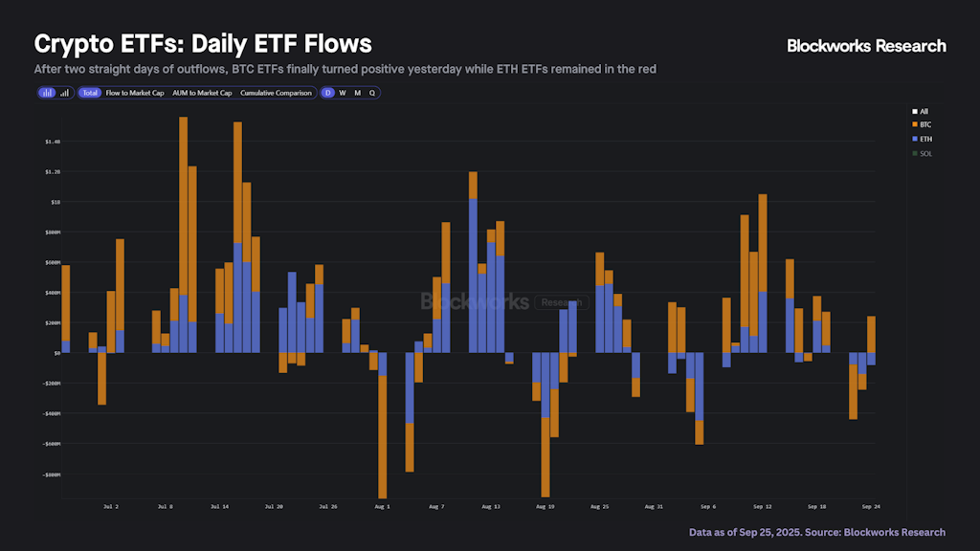Switch to the Cumulative Comparison view

[x=275, y=93]
